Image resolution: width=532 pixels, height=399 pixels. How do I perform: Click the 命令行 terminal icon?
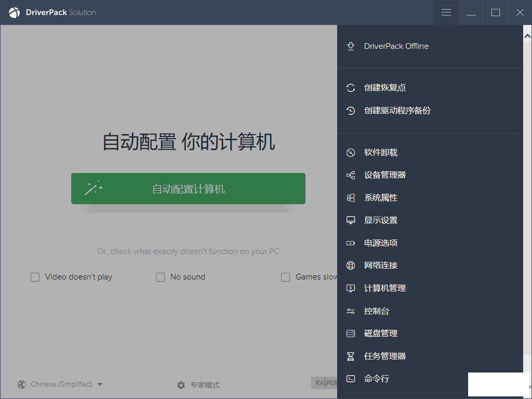click(351, 379)
